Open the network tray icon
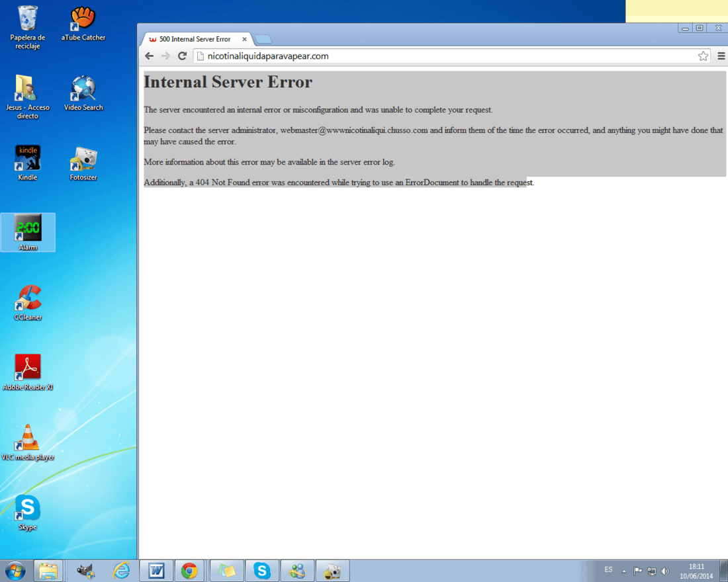The image size is (728, 582). [x=652, y=571]
